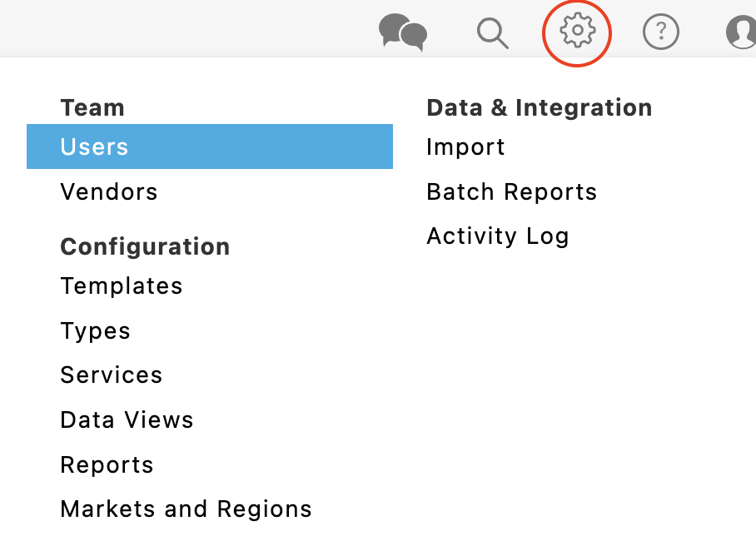Click the magnifying glass search icon

coord(492,32)
